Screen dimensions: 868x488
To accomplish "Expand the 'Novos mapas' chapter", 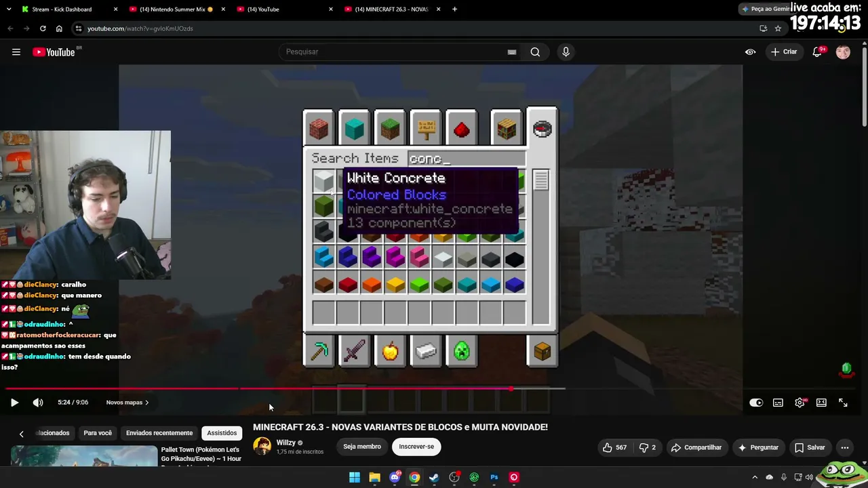I will (127, 403).
